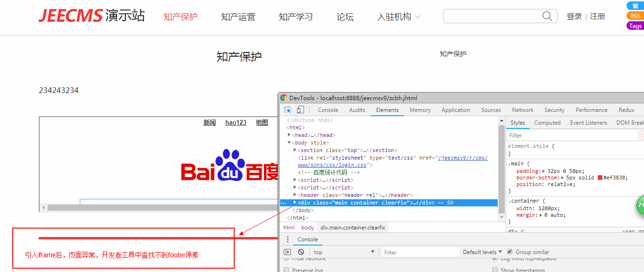
Task: Expand the margin shorthand triangle
Action: point(541,215)
